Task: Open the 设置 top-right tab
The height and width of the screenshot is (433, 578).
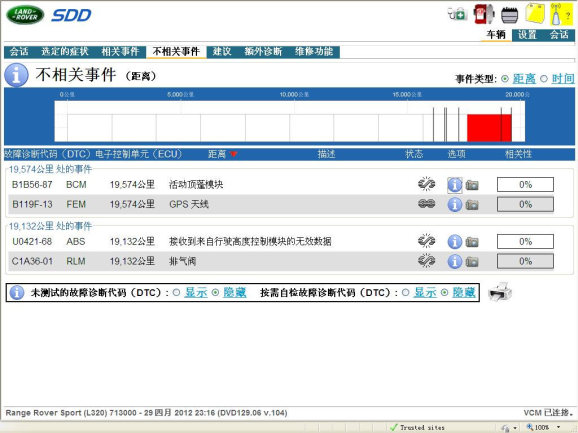Action: (x=527, y=35)
